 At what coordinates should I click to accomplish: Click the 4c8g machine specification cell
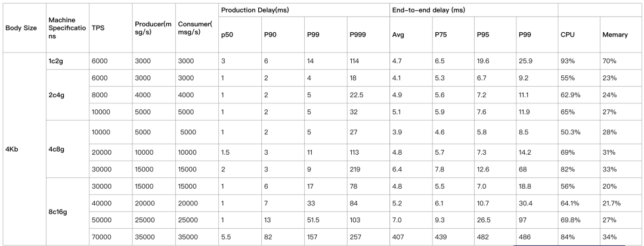pyautogui.click(x=67, y=149)
